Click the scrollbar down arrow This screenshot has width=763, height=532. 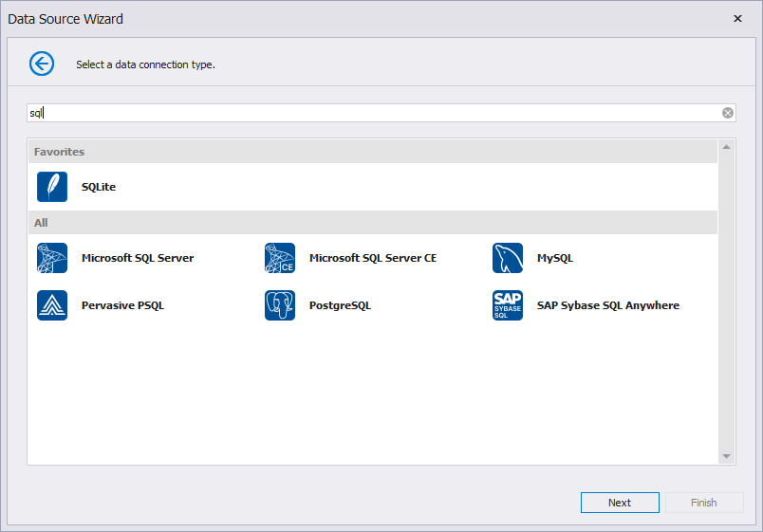point(727,456)
